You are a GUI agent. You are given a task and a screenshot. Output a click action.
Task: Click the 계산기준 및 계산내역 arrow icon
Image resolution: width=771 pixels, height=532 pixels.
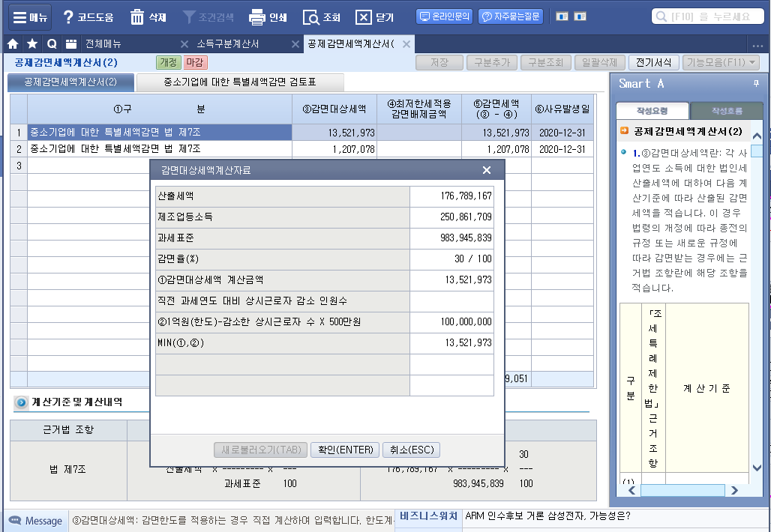pyautogui.click(x=21, y=402)
